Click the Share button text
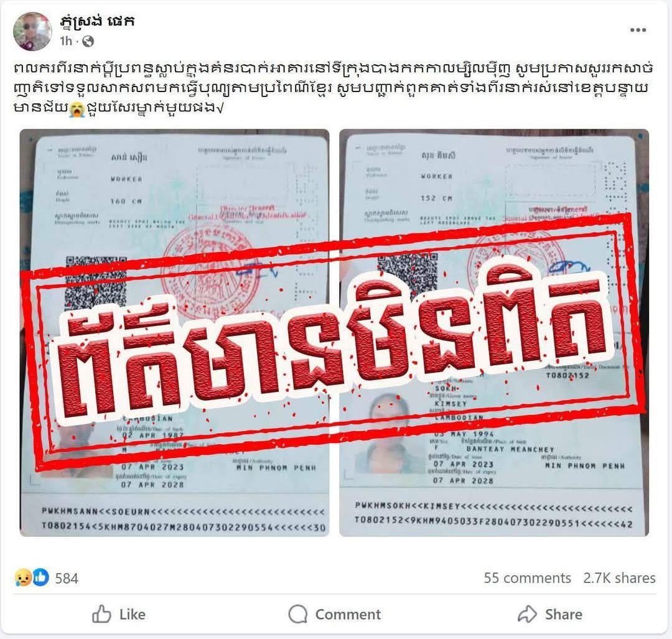 pyautogui.click(x=564, y=614)
